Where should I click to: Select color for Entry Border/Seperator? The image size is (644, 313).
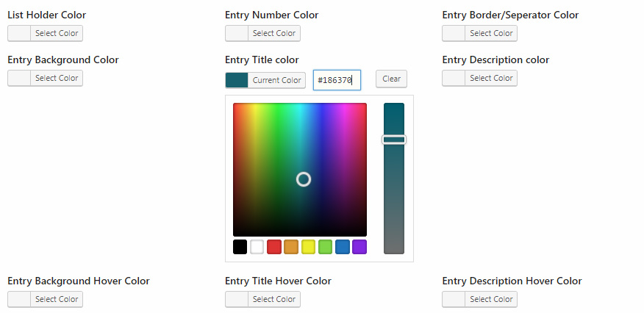(479, 33)
